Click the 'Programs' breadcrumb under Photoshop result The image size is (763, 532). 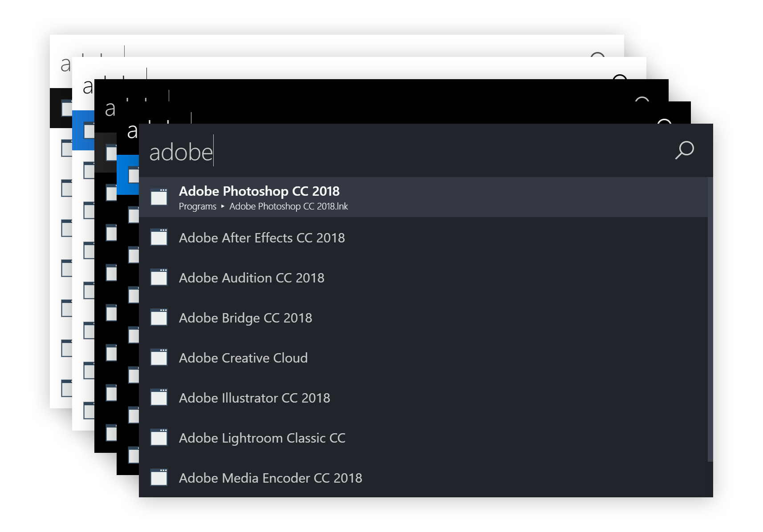tap(198, 206)
